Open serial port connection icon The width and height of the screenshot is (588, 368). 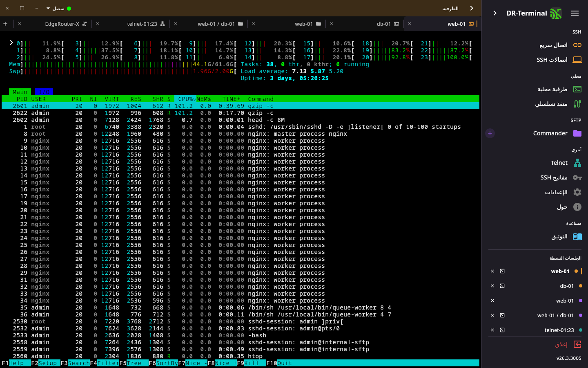point(577,104)
